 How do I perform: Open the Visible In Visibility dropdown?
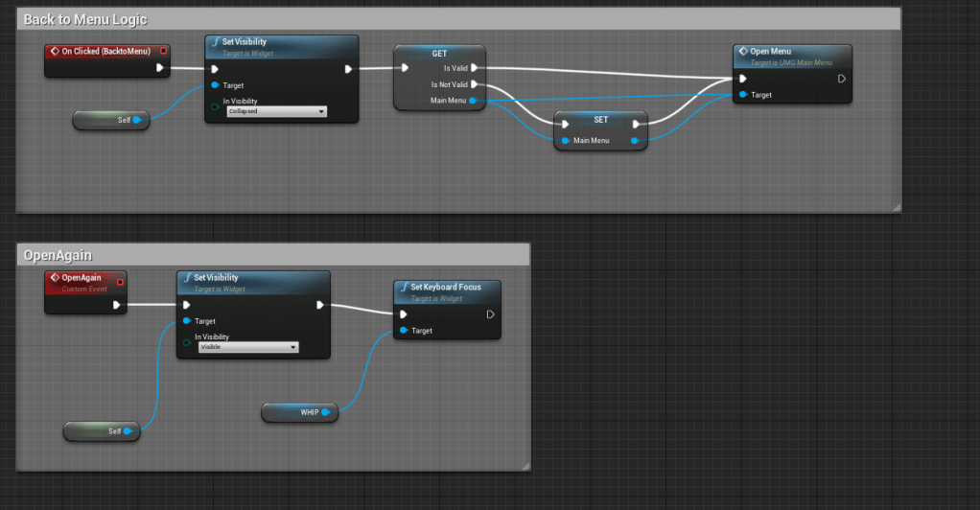point(248,347)
